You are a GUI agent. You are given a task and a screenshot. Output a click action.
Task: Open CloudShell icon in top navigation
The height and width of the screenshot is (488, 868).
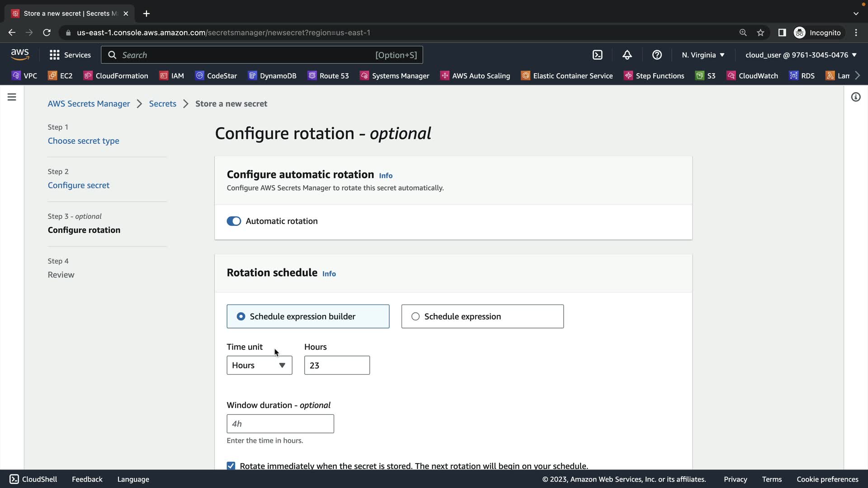597,55
